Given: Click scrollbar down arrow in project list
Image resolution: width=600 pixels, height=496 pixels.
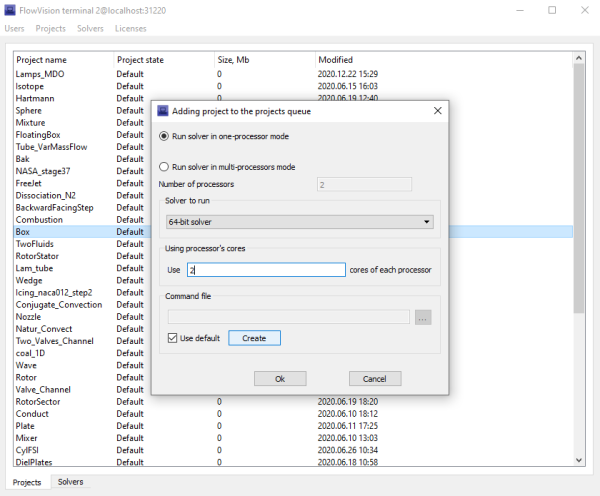Looking at the screenshot, I should (x=579, y=460).
